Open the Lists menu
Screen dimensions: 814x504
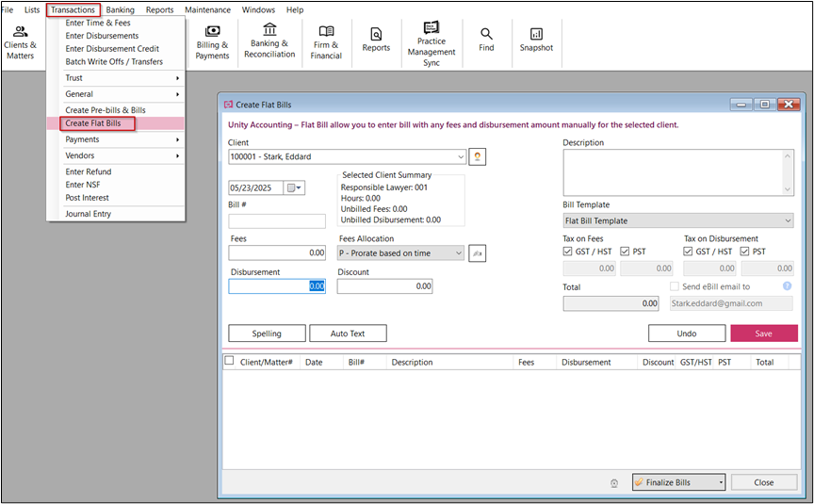pyautogui.click(x=32, y=9)
